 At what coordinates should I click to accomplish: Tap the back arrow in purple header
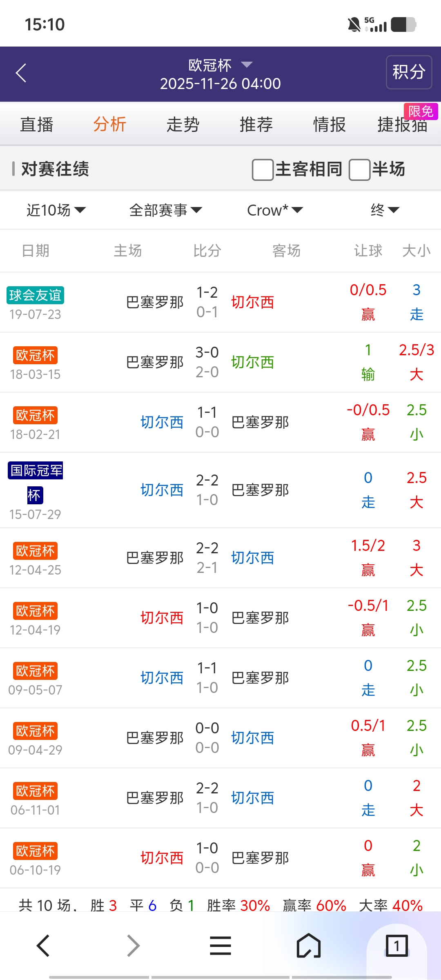click(x=21, y=73)
